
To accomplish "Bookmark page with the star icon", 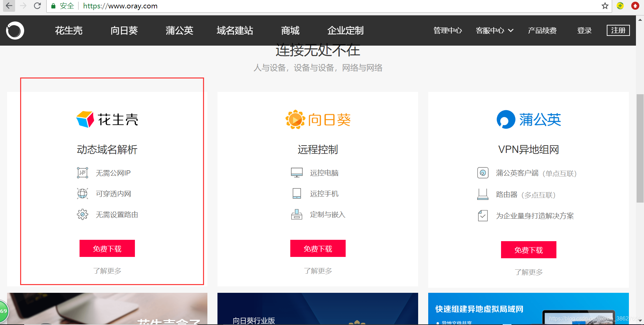I will 605,6.
